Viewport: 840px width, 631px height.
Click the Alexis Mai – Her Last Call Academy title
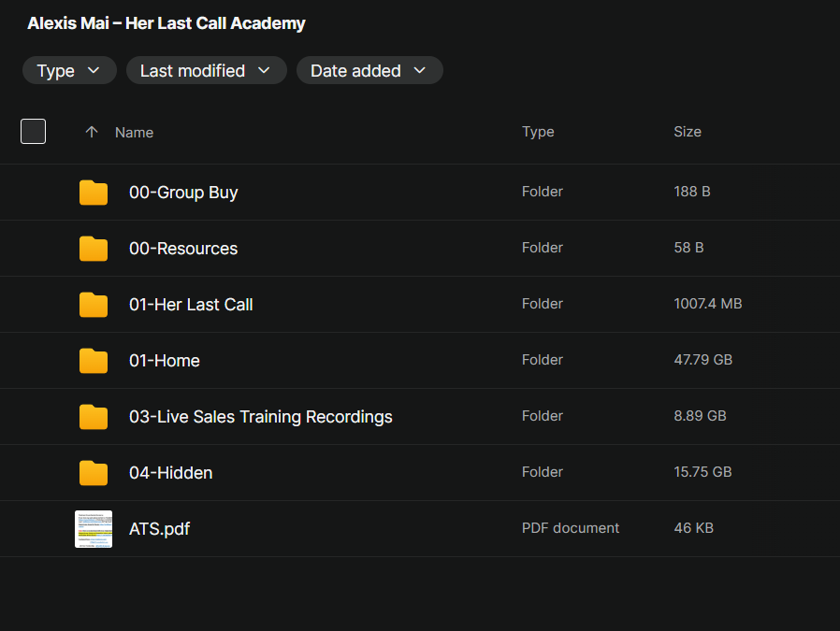coord(167,23)
